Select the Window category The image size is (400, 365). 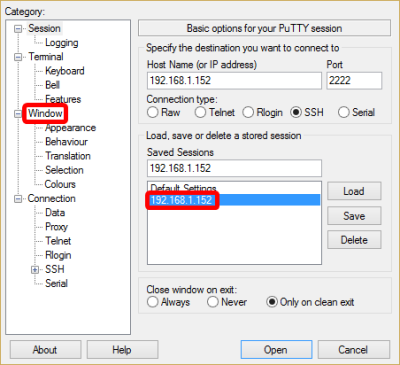(x=45, y=113)
